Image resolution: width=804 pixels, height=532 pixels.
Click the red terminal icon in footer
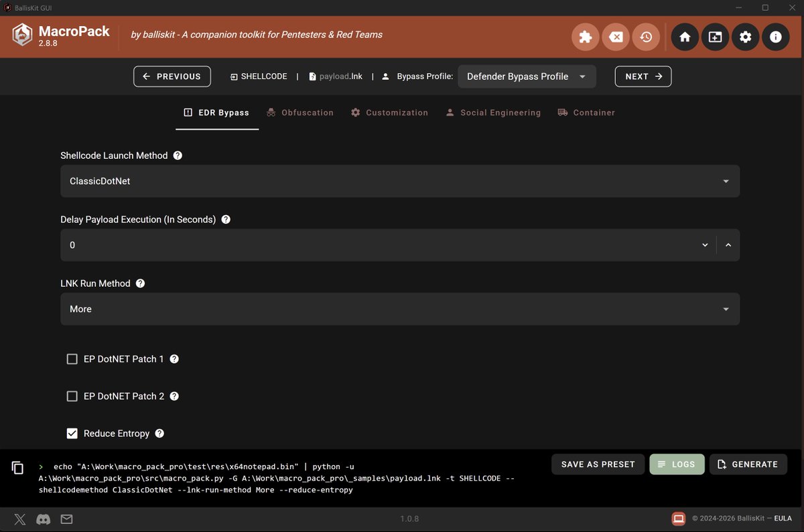pos(678,519)
